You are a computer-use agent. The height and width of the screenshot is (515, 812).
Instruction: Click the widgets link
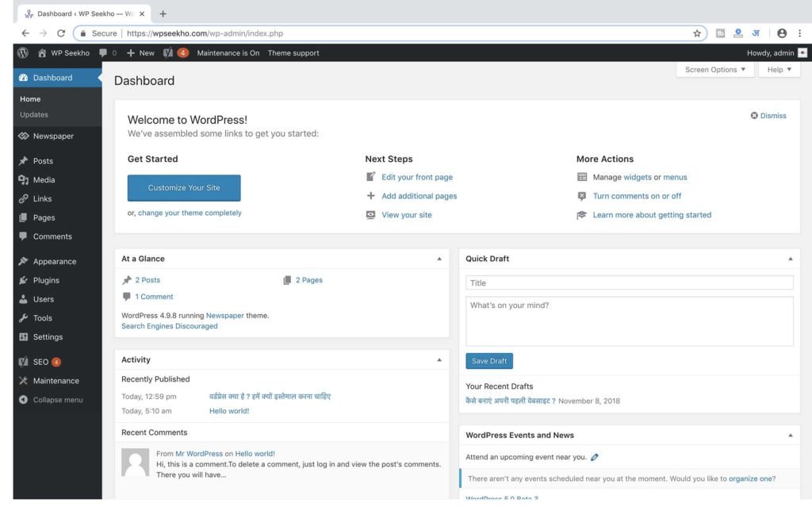tap(638, 177)
